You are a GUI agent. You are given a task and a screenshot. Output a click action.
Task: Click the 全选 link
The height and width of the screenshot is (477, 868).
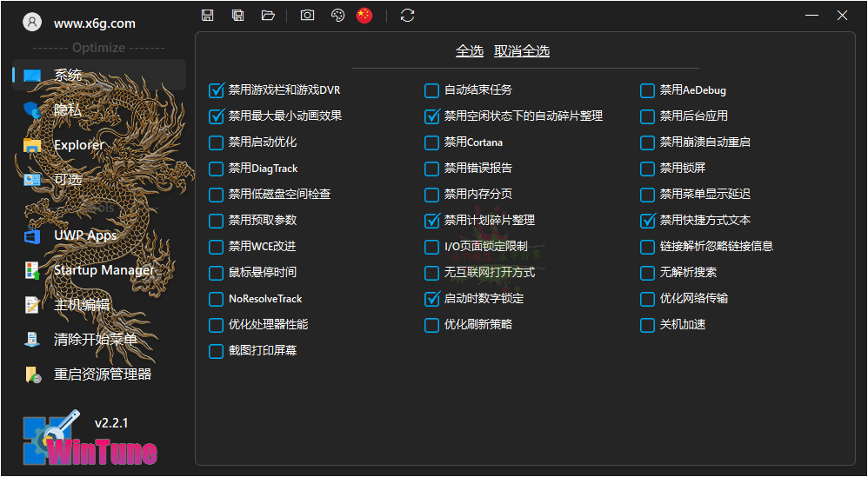pyautogui.click(x=470, y=51)
